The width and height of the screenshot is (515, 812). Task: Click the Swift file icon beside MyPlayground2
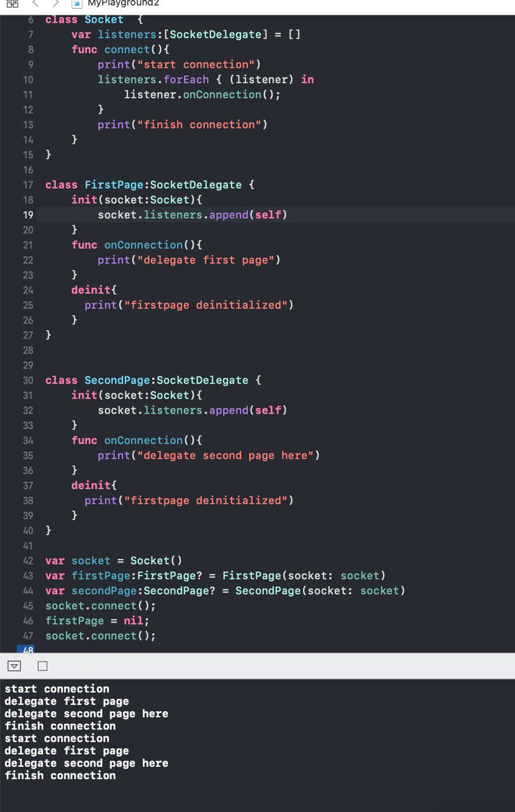pos(75,3)
